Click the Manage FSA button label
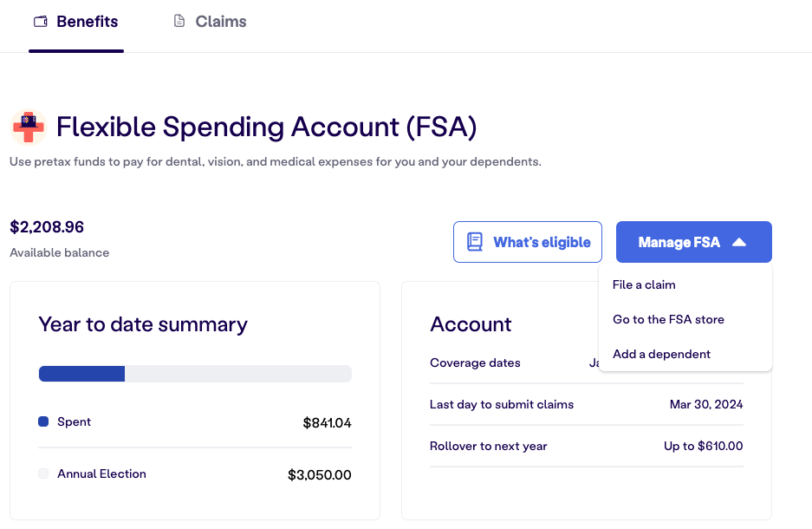812x529 pixels. pyautogui.click(x=679, y=243)
